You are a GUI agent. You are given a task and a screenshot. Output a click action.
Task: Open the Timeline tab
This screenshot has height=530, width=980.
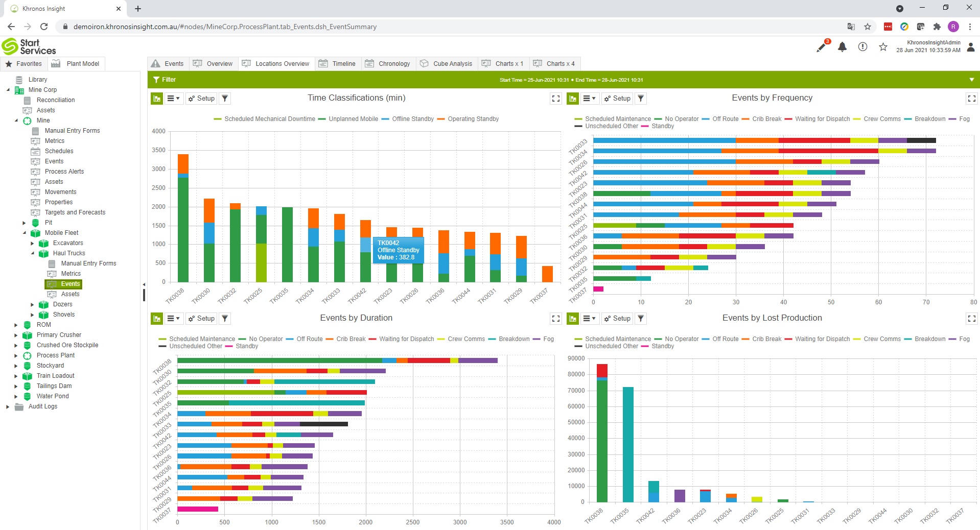[x=337, y=64]
